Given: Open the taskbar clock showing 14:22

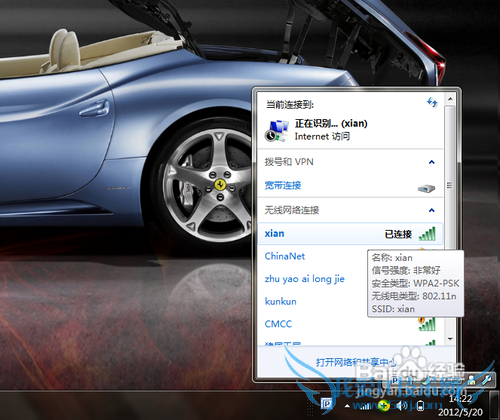Looking at the screenshot, I should (x=460, y=406).
